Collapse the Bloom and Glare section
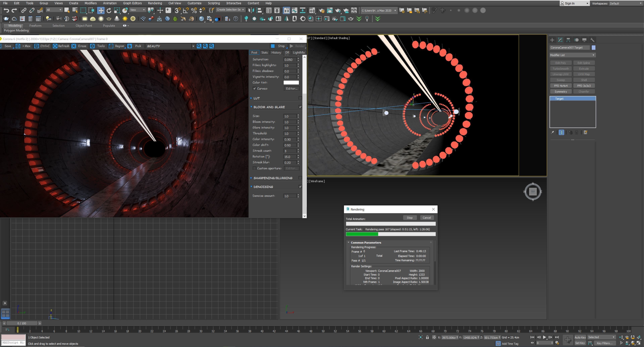Image resolution: width=644 pixels, height=347 pixels. click(251, 107)
